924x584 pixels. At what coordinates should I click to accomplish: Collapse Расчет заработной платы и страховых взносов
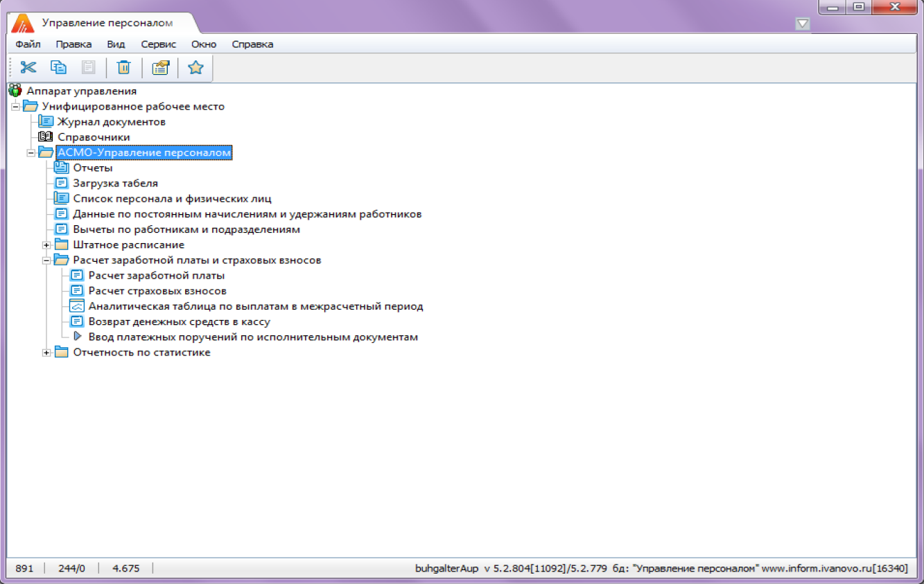click(x=46, y=260)
